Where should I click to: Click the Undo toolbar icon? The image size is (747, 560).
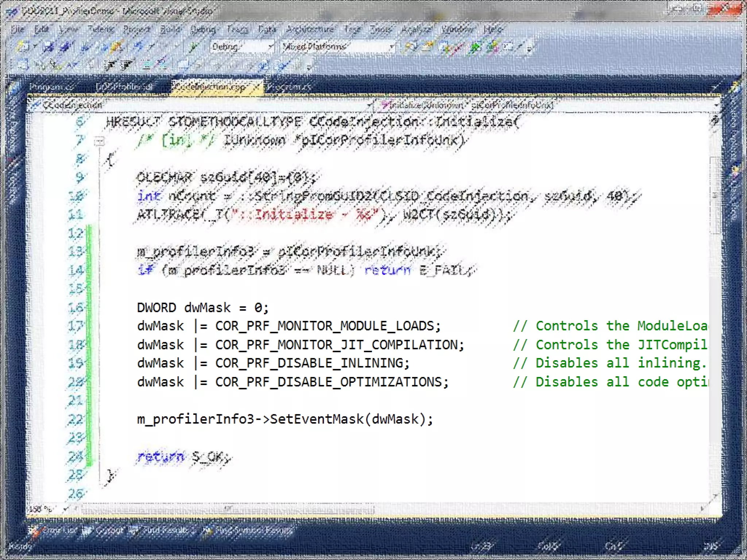pos(139,47)
